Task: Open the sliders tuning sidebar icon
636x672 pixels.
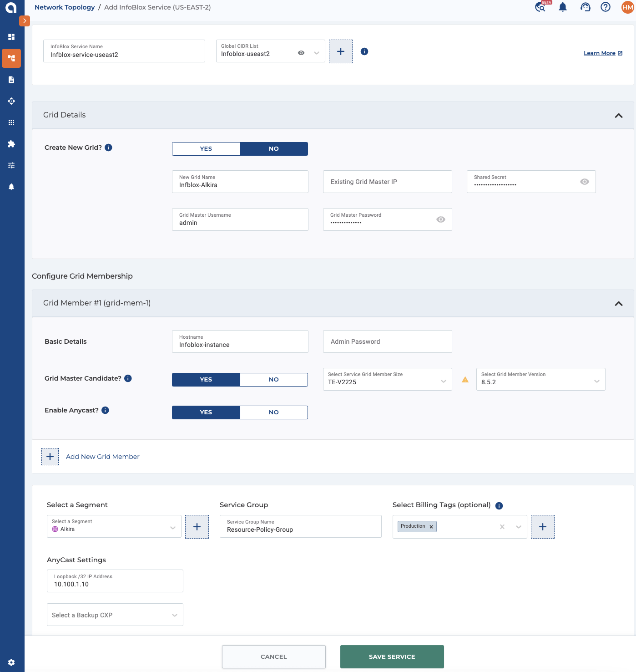Action: tap(11, 165)
